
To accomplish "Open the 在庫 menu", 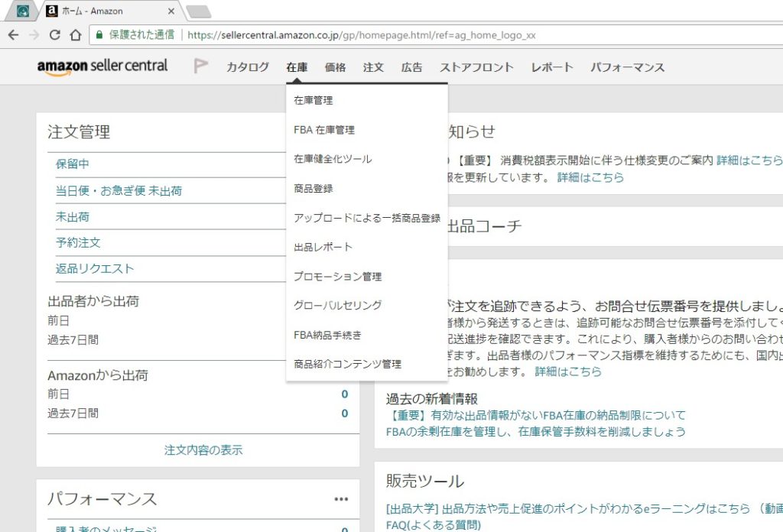I will pos(297,66).
